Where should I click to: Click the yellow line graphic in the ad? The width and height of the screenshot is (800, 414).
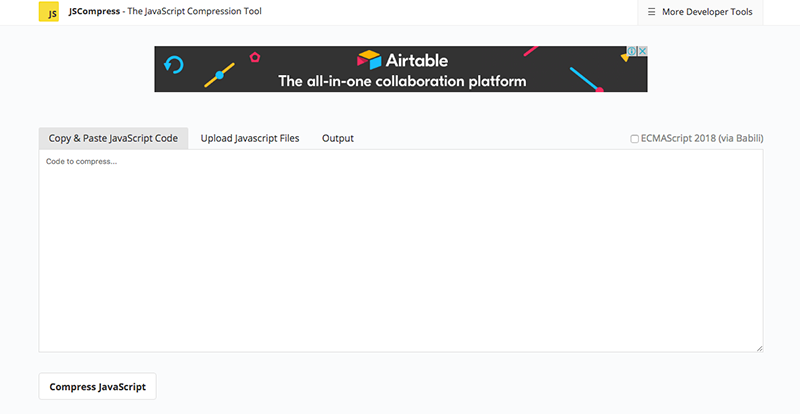point(220,75)
